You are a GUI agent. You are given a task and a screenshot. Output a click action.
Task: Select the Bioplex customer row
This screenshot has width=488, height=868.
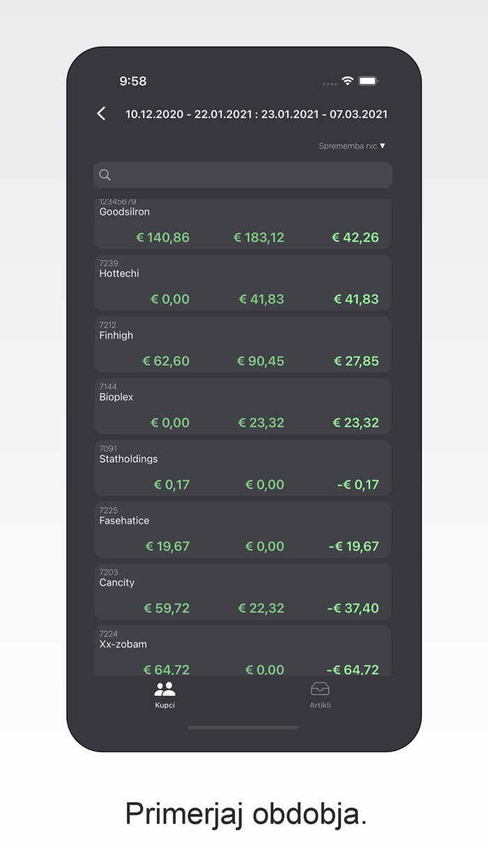243,406
